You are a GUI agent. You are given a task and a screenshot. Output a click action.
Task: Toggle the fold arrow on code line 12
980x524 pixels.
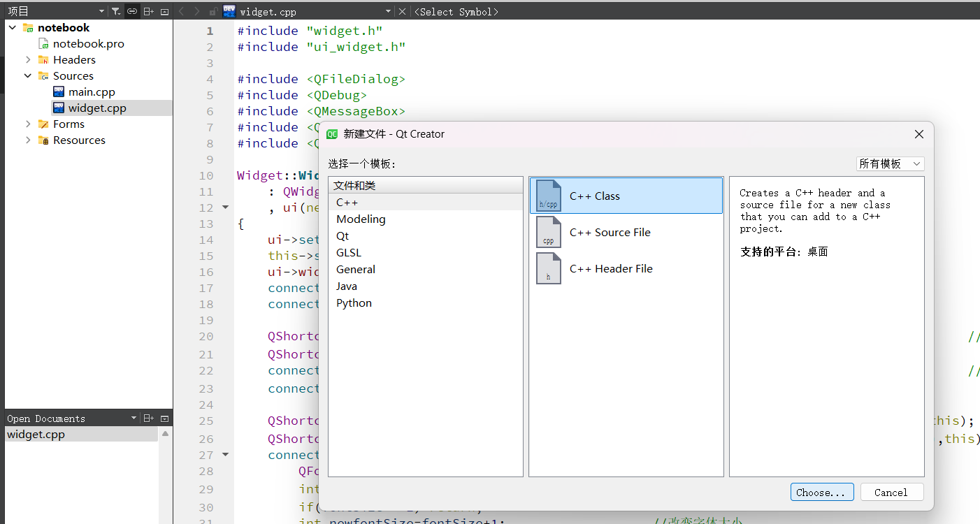[225, 208]
